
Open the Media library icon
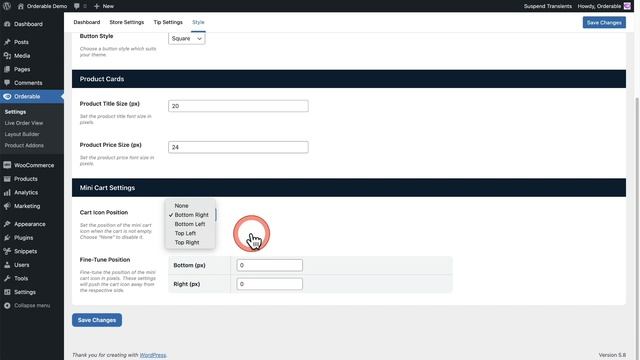coord(7,56)
